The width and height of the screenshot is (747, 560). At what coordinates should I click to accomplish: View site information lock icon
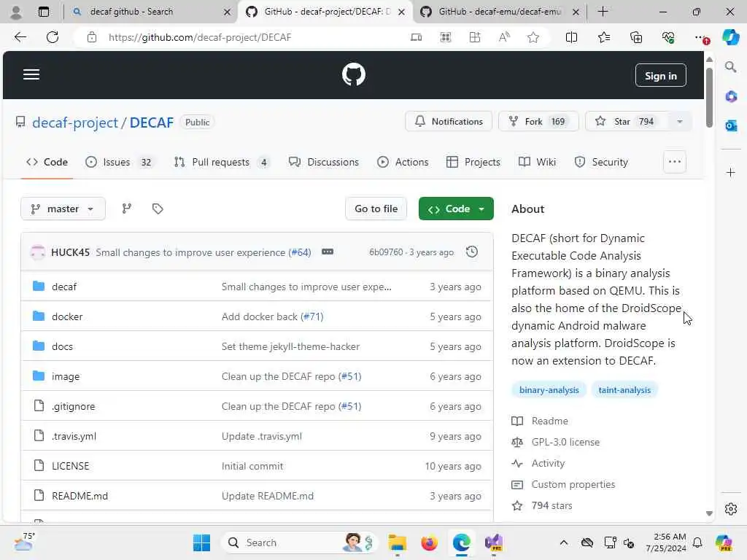click(x=91, y=37)
